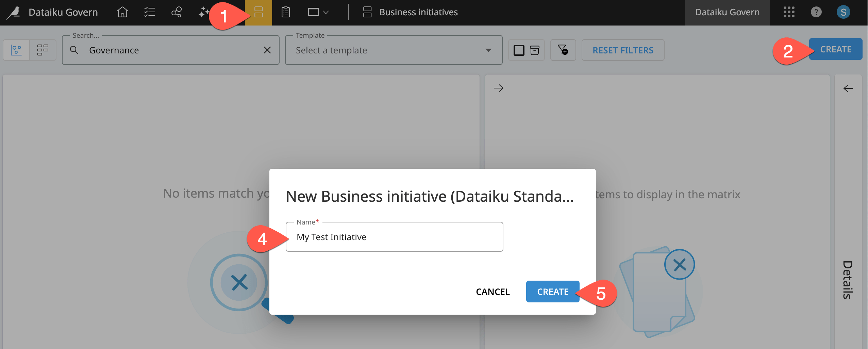Switch to card list view layout
Screen dimensions: 868x349
tap(43, 50)
